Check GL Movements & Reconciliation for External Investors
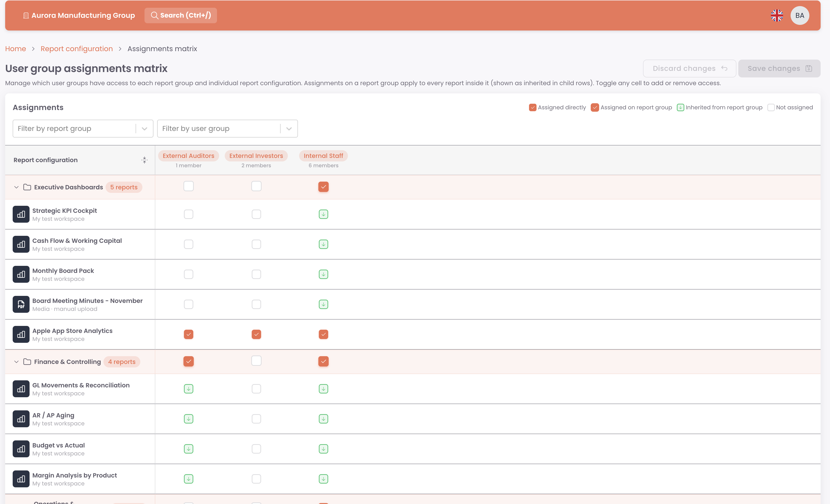The image size is (830, 504). pos(256,389)
